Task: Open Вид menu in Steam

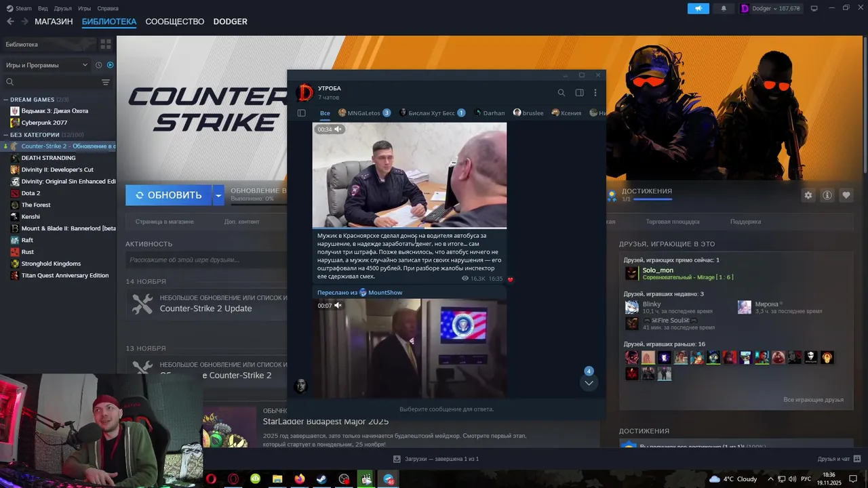Action: [43, 8]
